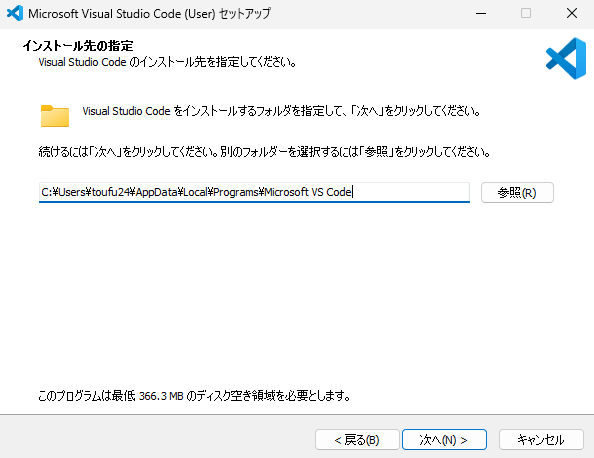
Task: Click the subtitle under the インストール先の指定 heading
Action: pos(167,62)
